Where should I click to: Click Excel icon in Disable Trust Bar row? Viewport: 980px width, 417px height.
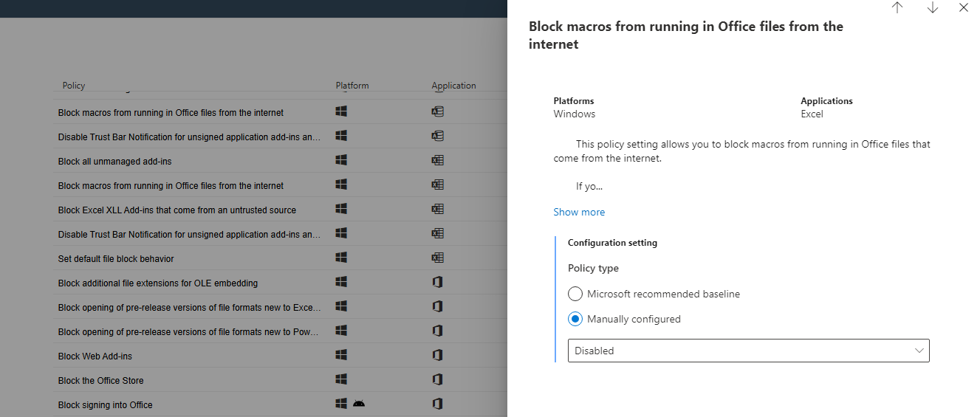coord(437,234)
